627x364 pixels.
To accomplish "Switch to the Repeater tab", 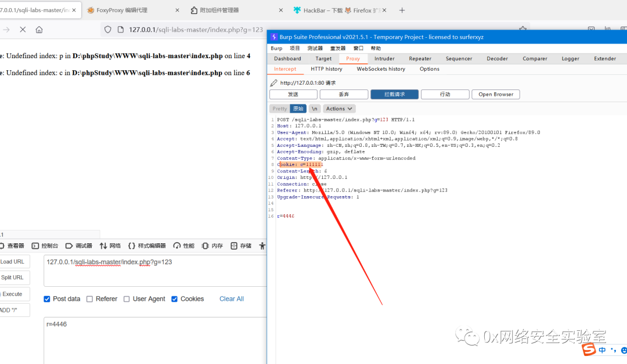I will 420,59.
